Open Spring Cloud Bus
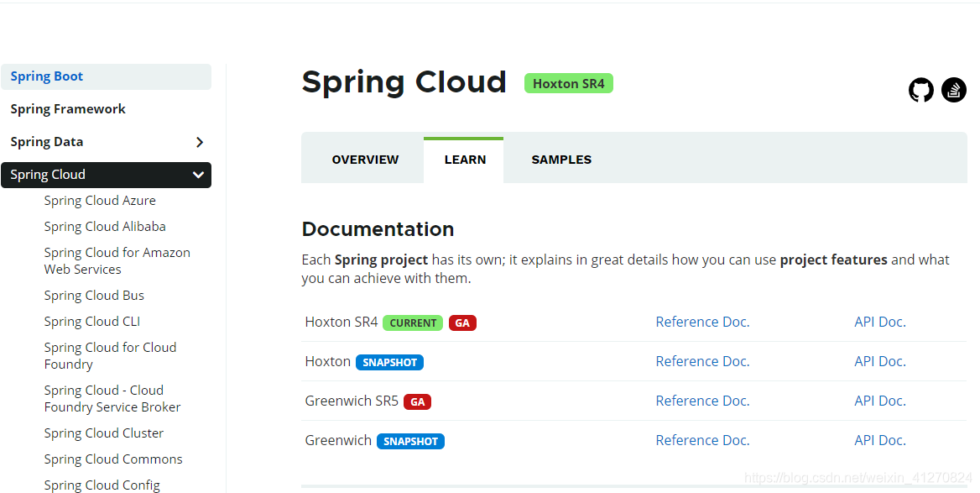Image resolution: width=980 pixels, height=493 pixels. 94,296
